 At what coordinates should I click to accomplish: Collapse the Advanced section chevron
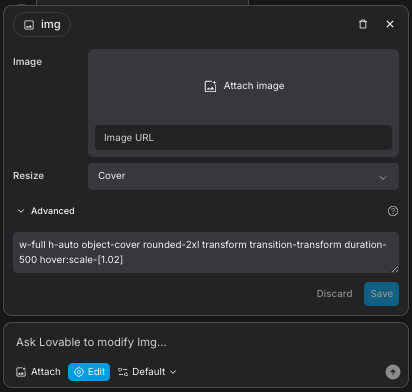click(21, 211)
